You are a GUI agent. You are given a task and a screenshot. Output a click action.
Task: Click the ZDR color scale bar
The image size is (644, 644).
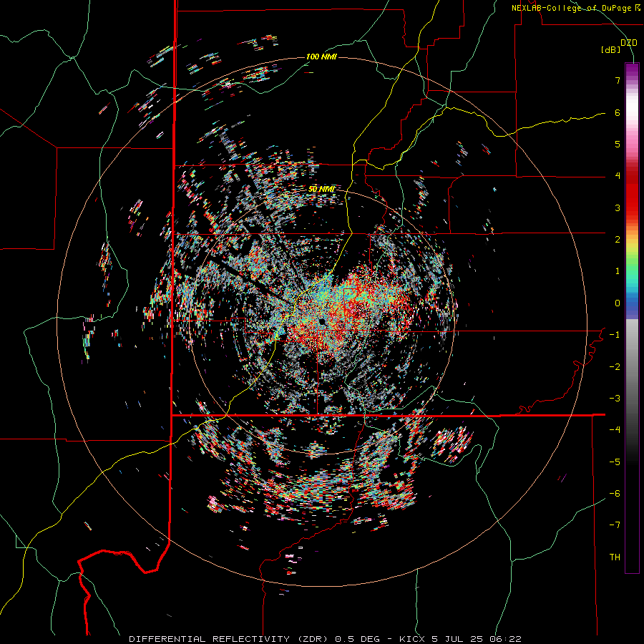click(632, 318)
